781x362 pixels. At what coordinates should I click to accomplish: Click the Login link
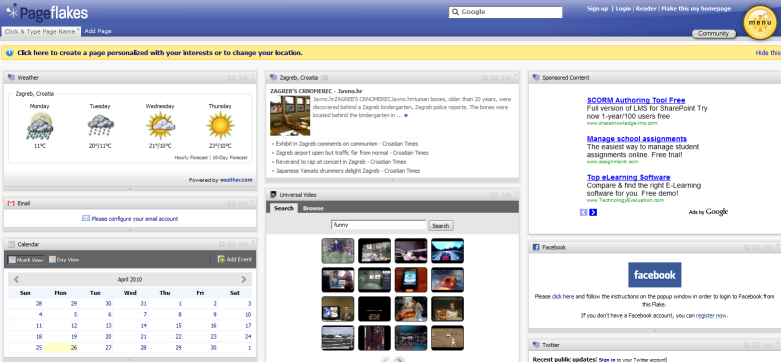pyautogui.click(x=623, y=8)
